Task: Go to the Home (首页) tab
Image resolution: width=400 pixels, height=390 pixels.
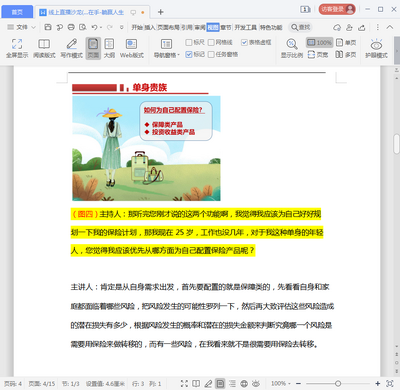Action: point(17,12)
